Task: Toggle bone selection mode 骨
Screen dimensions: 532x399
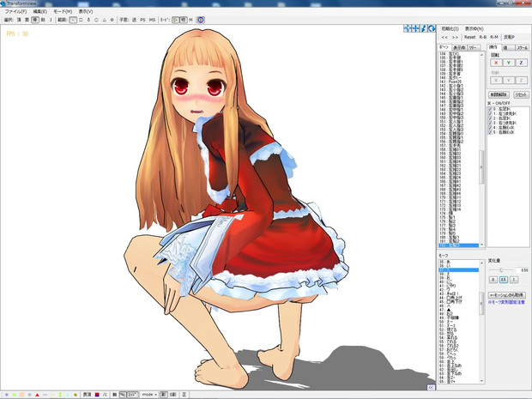Action: 35,20
